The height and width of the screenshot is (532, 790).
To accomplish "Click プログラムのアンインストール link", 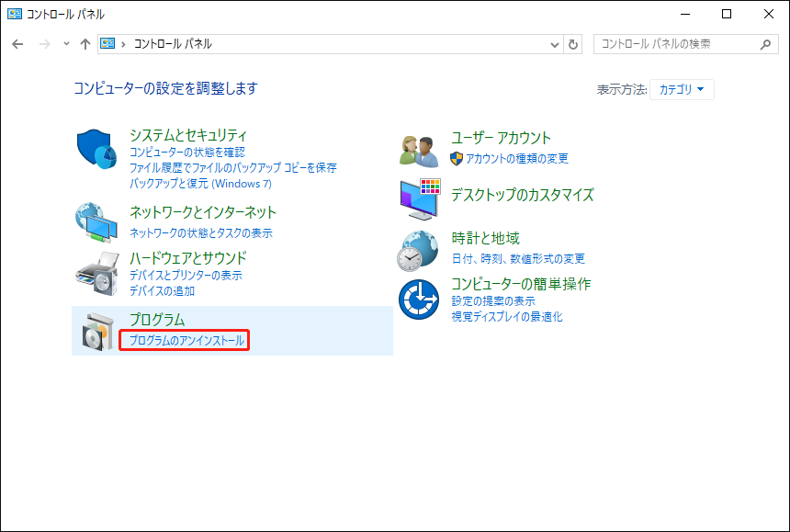I will coord(186,341).
